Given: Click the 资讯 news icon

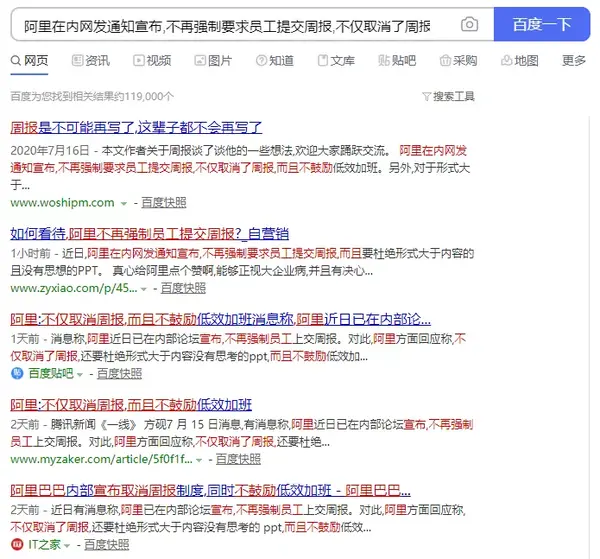Looking at the screenshot, I should [x=77, y=60].
